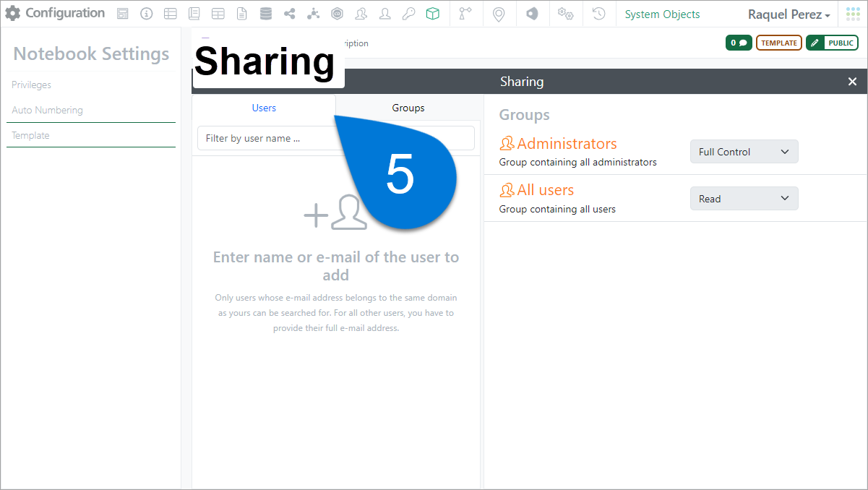Image resolution: width=868 pixels, height=490 pixels.
Task: Focus the Filter by user name field
Action: click(336, 138)
